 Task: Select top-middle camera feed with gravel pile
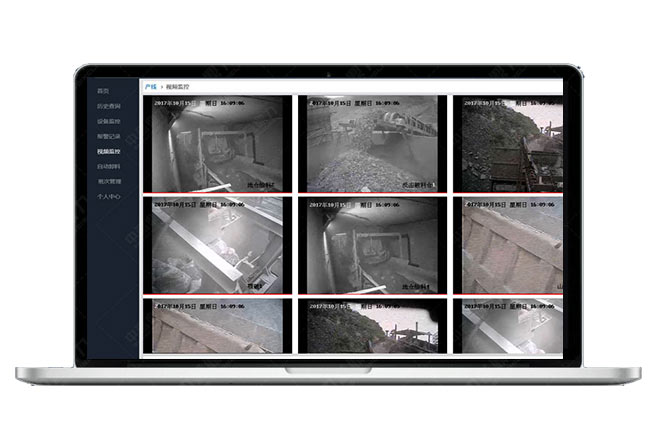point(372,144)
